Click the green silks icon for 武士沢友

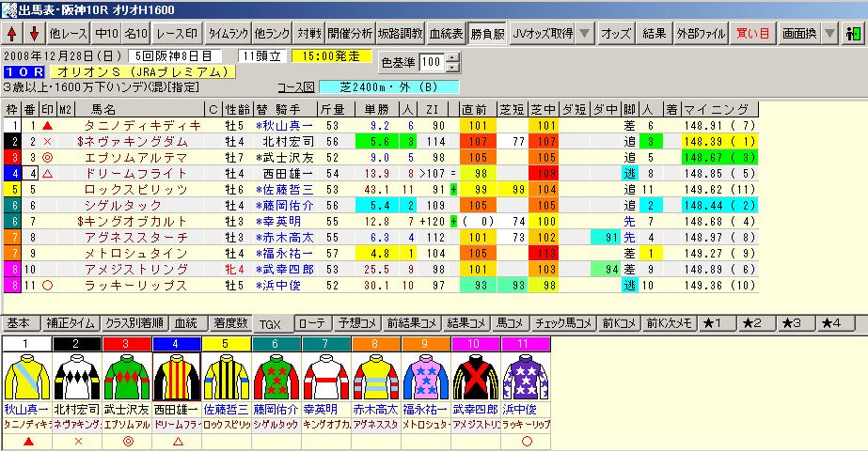click(x=125, y=376)
